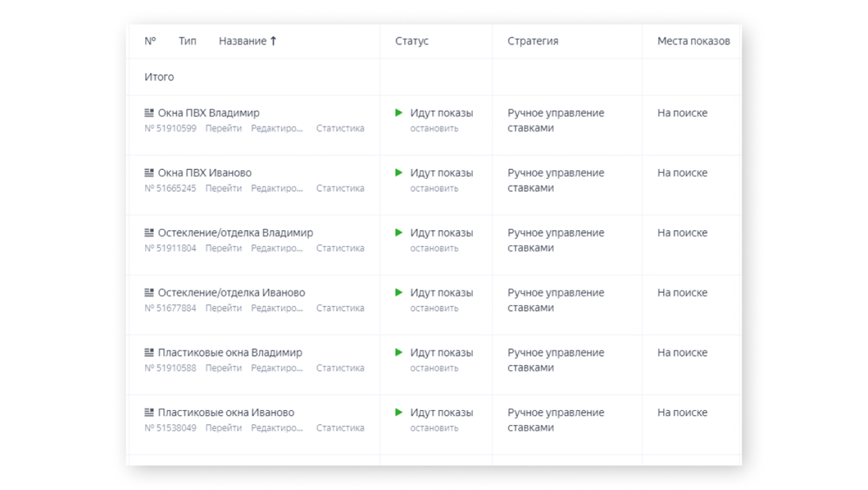Click the Стратегия column header

[x=532, y=41]
